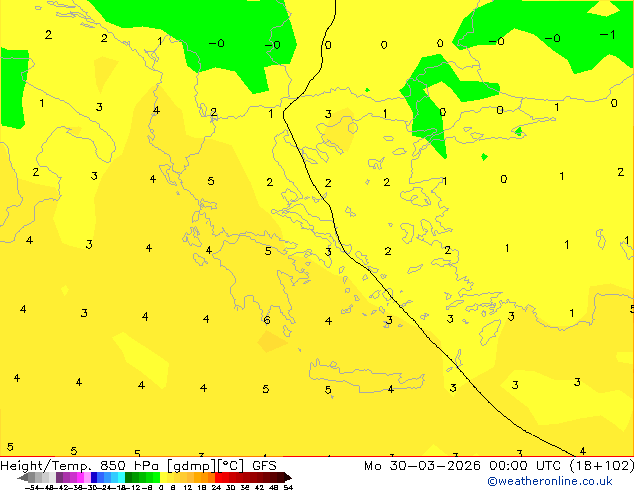Click the -1 temperature value on map
Viewport: 634px width, 490px height.
(x=608, y=35)
